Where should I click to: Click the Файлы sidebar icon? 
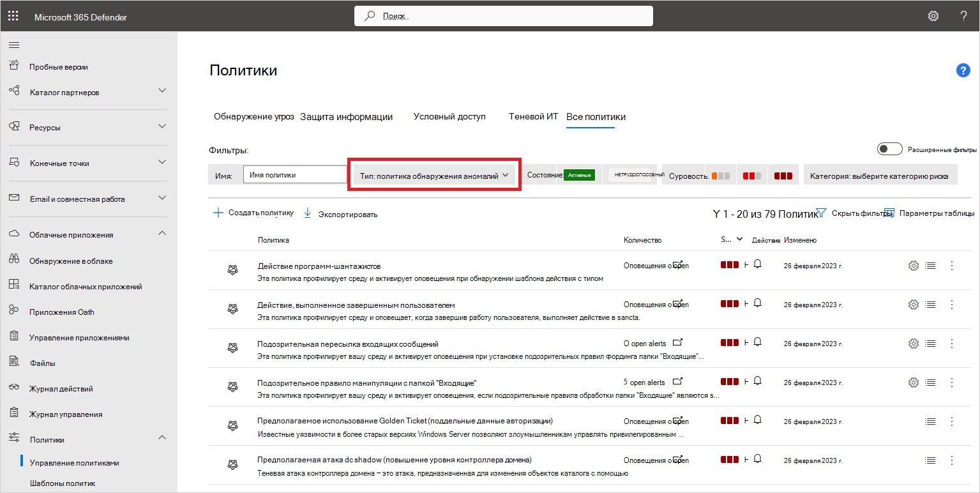pos(14,363)
